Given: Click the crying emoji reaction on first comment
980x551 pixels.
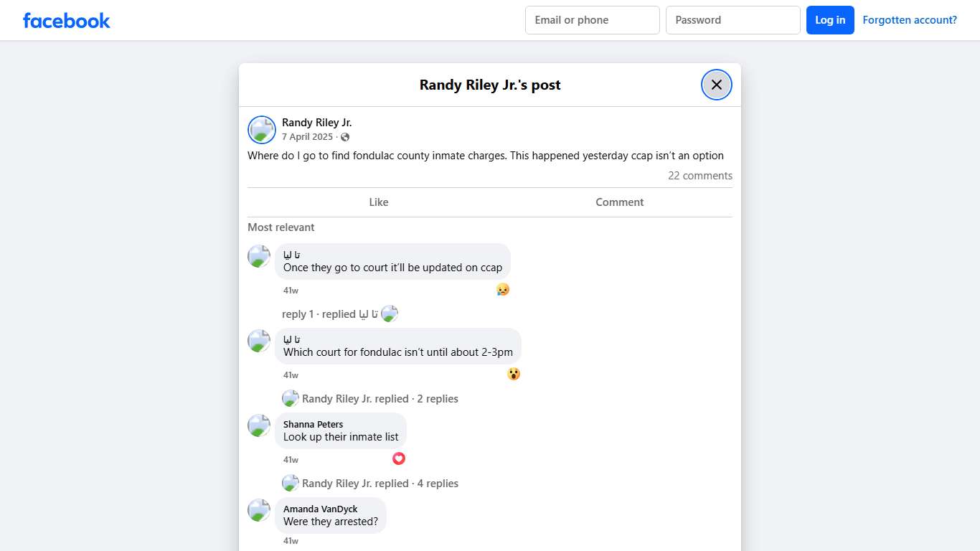Looking at the screenshot, I should (503, 289).
